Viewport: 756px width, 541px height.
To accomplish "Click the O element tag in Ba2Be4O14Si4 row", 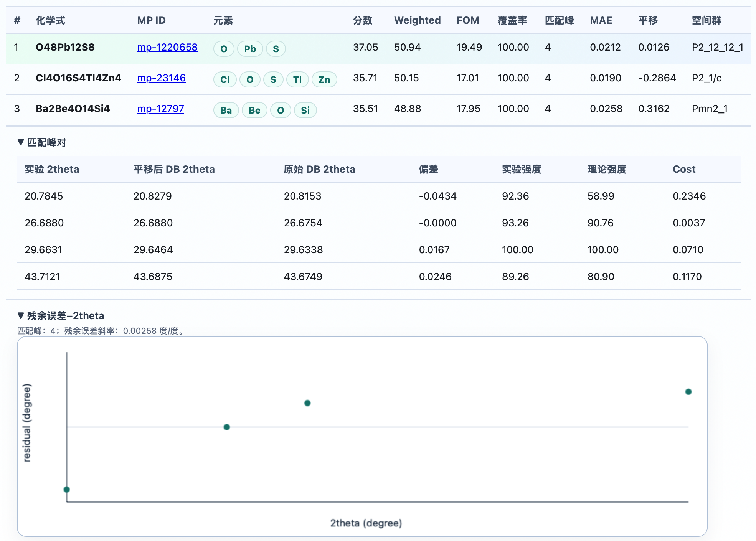I will click(x=281, y=110).
